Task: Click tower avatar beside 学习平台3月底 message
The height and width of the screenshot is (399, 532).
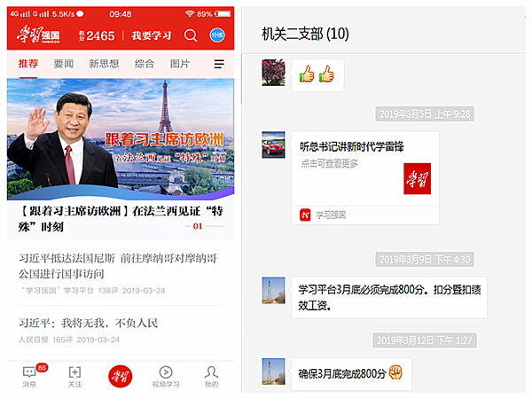Action: tap(273, 291)
